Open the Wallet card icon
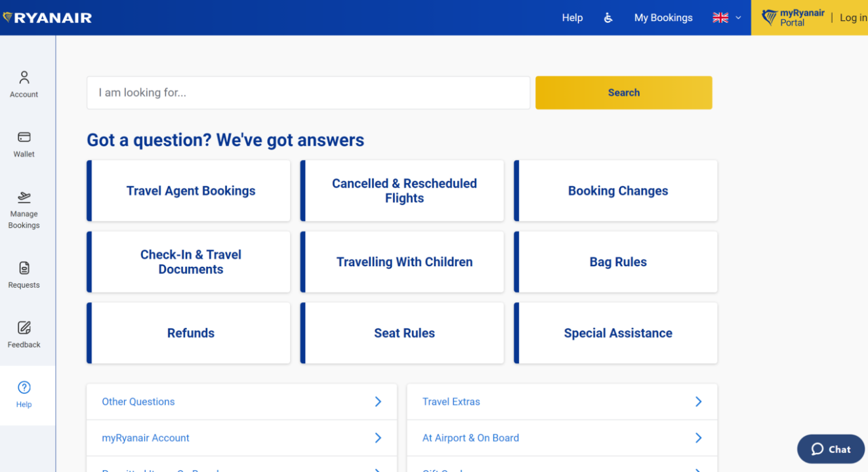868x472 pixels. [x=24, y=138]
